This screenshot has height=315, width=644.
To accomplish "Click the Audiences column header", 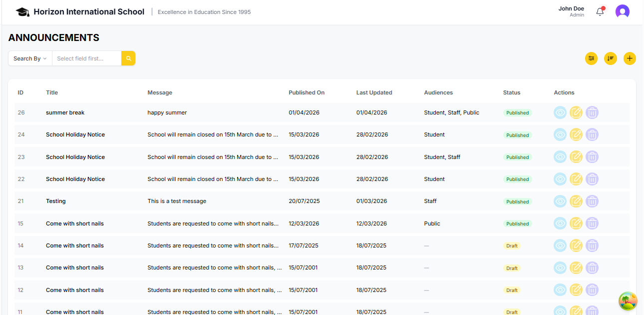I will (x=438, y=92).
